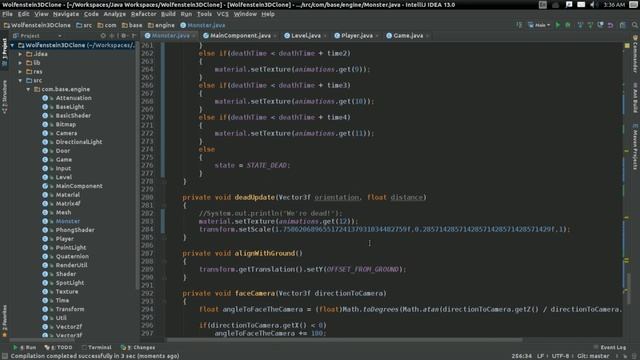Click the Make Project build icon
Image resolution: width=640 pixels, height=360 pixels.
[x=519, y=25]
